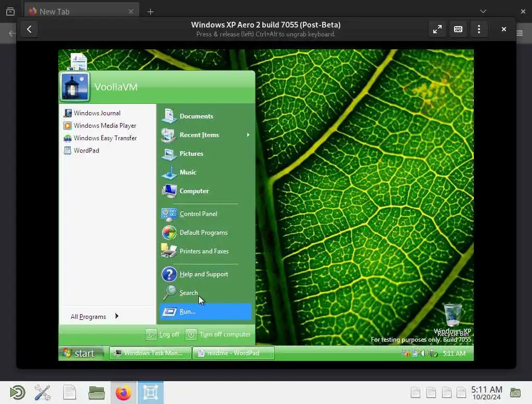
Task: Open the VM viewer keyboard shortcuts button
Action: click(458, 29)
